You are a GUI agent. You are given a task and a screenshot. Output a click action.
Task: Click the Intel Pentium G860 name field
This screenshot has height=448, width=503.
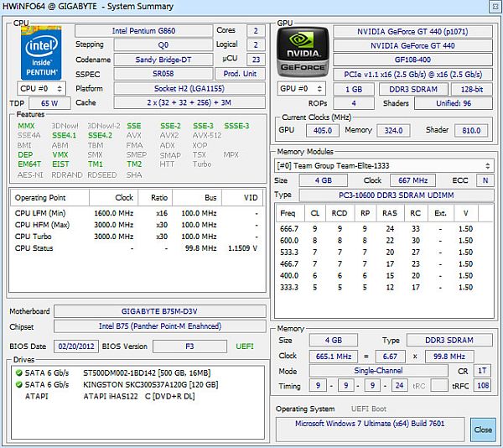(143, 31)
